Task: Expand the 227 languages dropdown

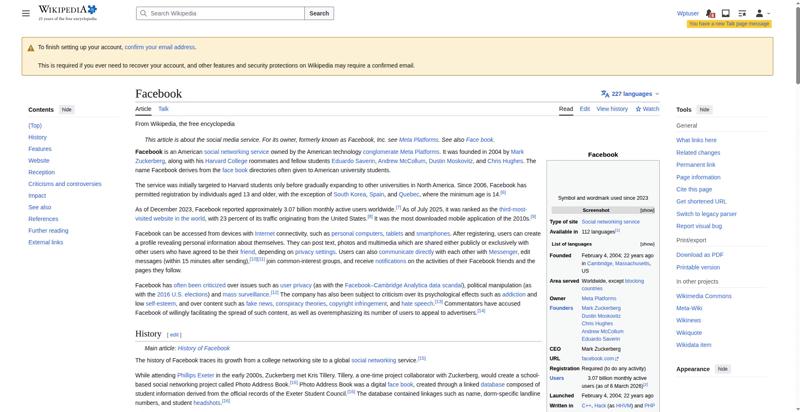Action: (630, 94)
